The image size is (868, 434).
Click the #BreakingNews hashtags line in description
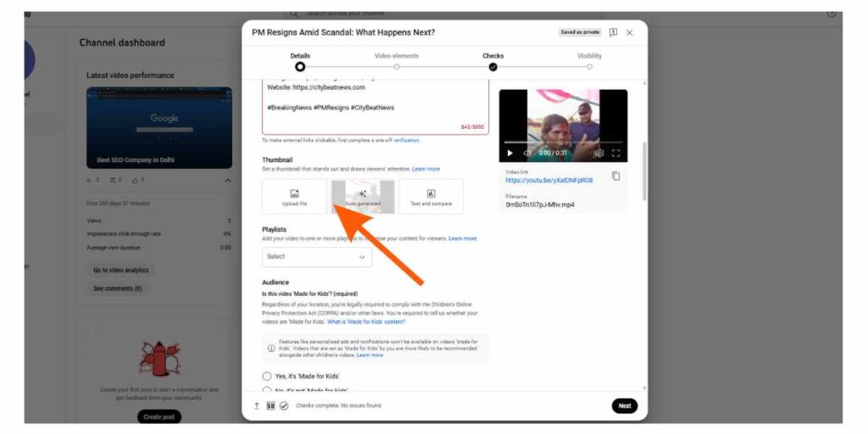point(331,108)
